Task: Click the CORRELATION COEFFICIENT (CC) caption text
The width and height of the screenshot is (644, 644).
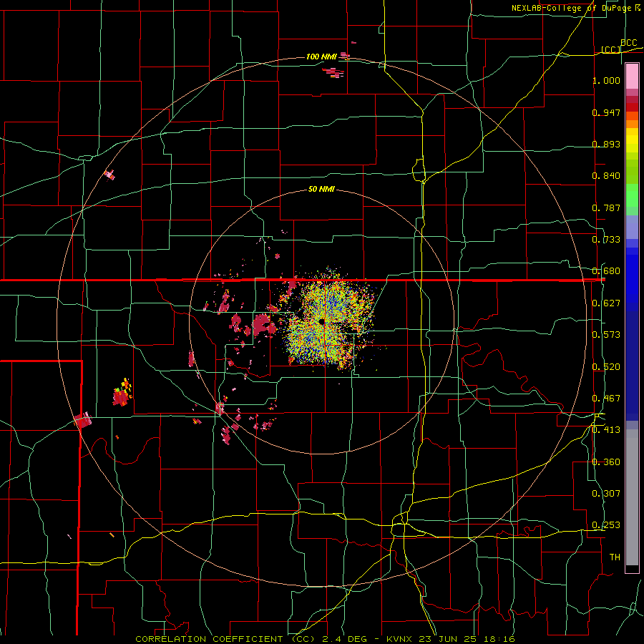Action: tap(225, 639)
